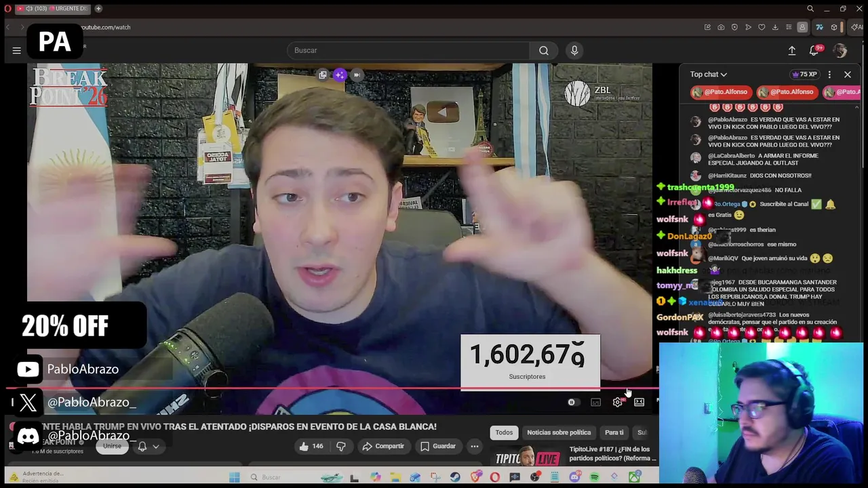Click the Opera menu logo

click(x=7, y=9)
